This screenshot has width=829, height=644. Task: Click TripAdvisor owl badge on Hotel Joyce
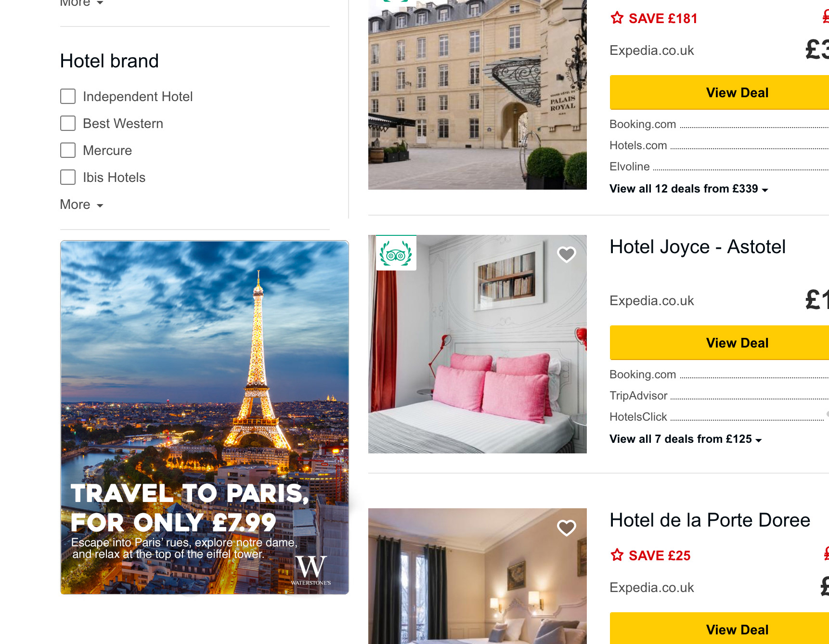[396, 253]
